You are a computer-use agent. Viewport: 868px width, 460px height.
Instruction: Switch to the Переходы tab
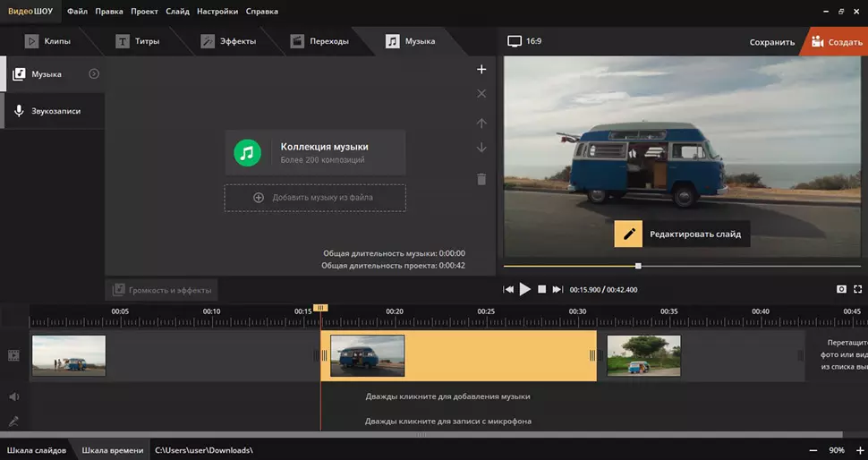tap(319, 41)
